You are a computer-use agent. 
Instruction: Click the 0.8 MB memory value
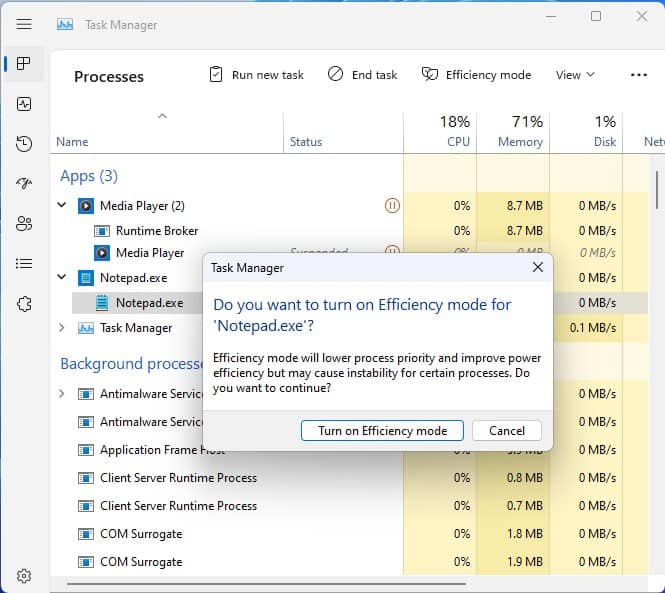[525, 478]
